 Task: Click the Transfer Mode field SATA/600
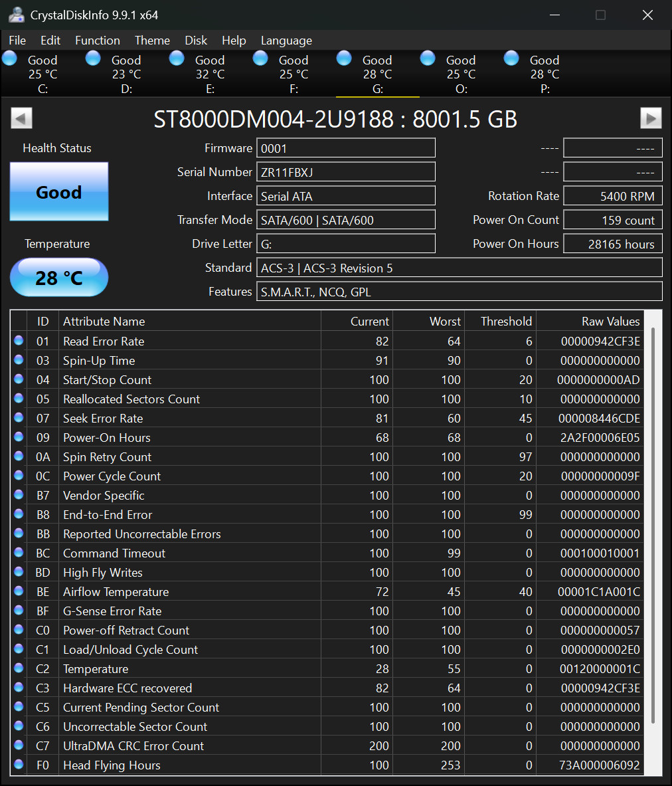[346, 219]
